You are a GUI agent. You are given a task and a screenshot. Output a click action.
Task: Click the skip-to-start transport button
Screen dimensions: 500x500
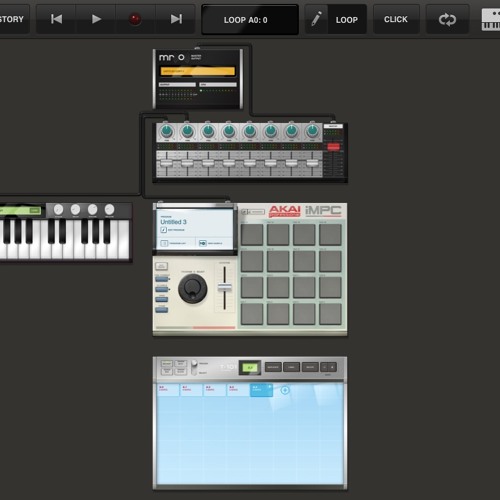(x=56, y=19)
